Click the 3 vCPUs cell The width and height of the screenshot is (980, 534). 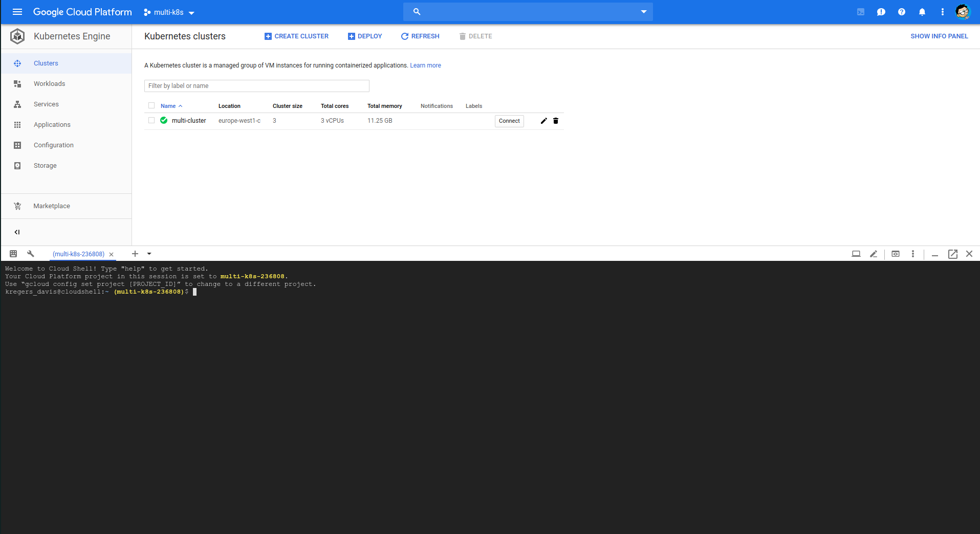[332, 121]
